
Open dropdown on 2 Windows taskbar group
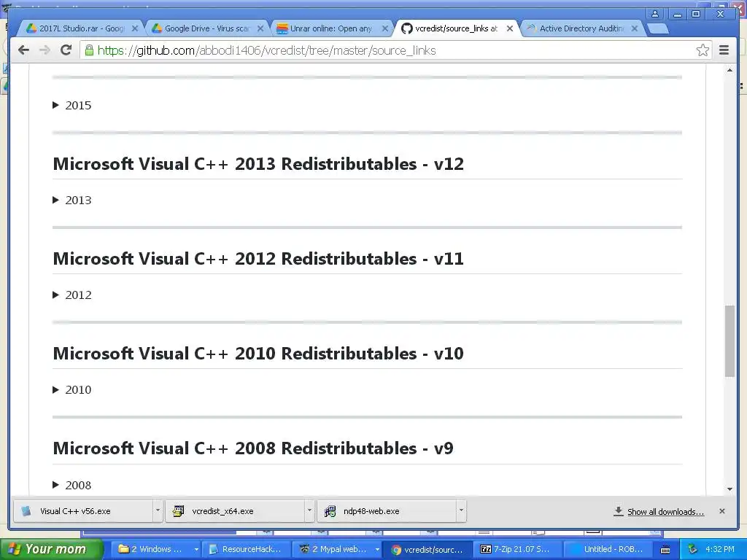196,549
